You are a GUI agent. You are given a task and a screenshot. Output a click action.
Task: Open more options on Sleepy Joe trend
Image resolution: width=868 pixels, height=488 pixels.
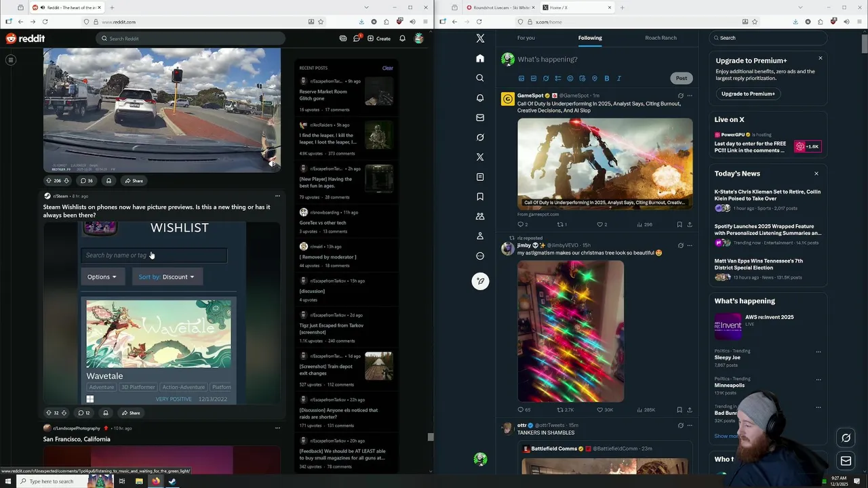(x=818, y=352)
